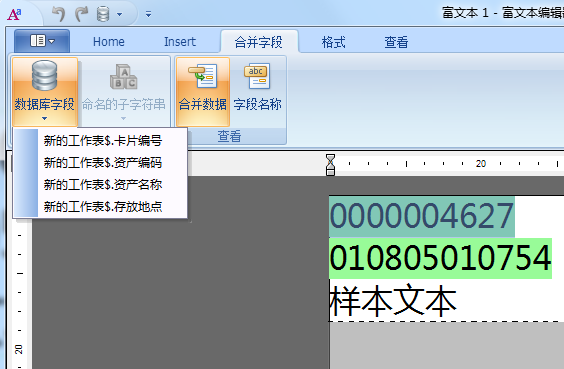Choose 新的工作表$.卡片编号 from the menu
The height and width of the screenshot is (369, 564).
(100, 141)
